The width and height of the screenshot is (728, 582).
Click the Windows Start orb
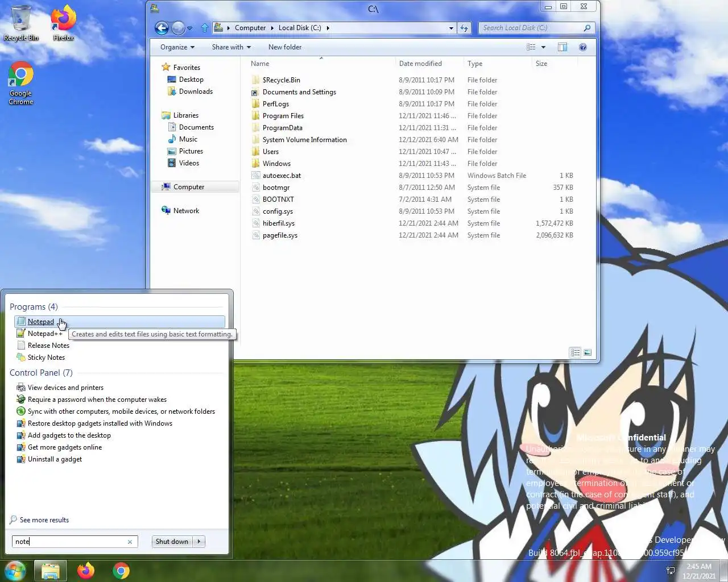[x=15, y=571]
